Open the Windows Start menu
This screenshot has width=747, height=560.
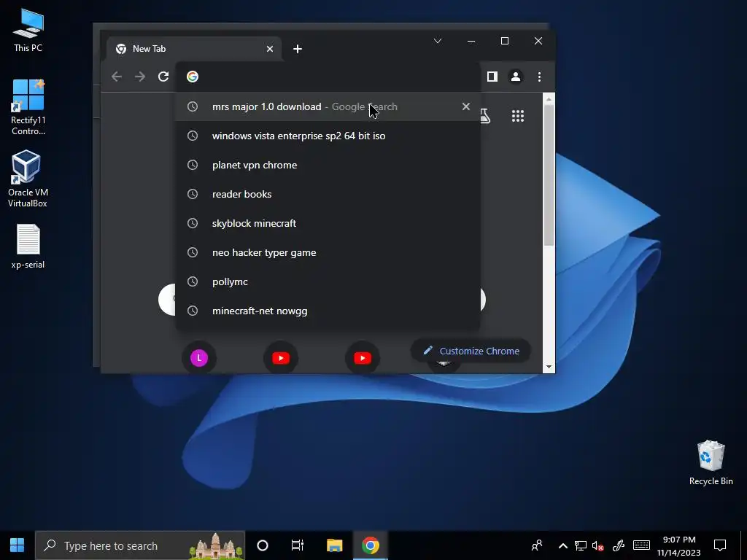point(18,545)
